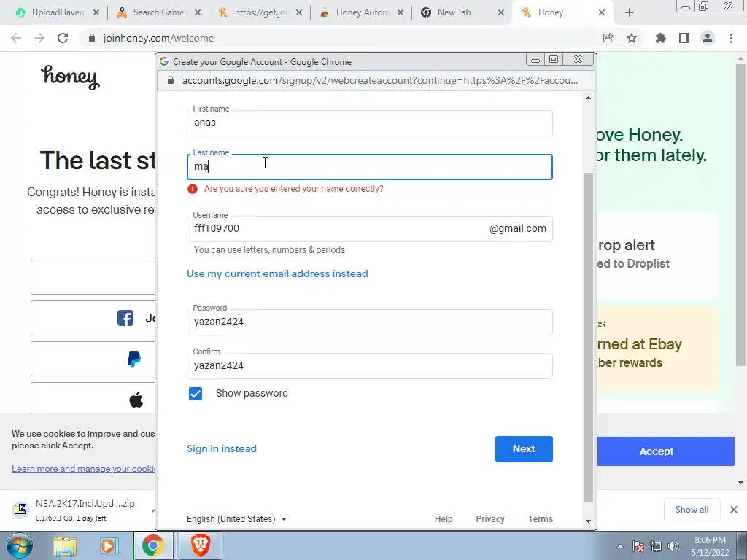Click the First name field containing anas
Screen dimensions: 747x560
coord(370,123)
